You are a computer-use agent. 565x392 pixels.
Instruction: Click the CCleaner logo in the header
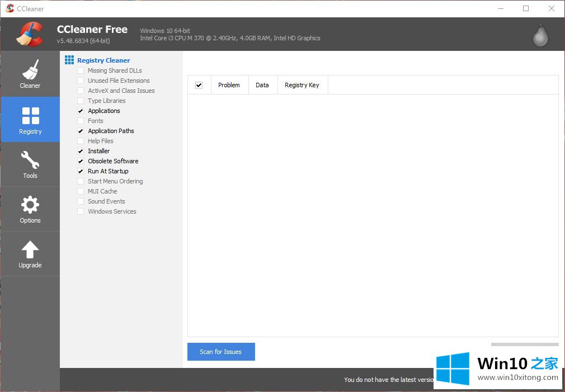pos(30,34)
